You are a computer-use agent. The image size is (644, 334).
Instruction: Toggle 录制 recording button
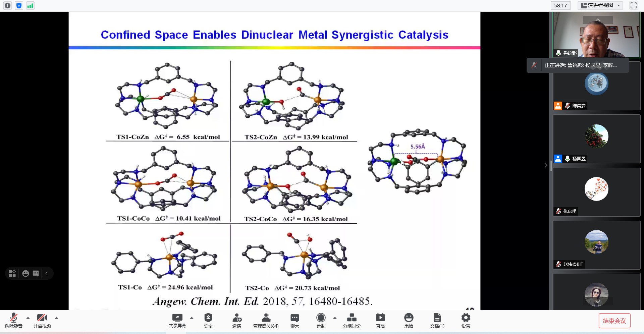(x=321, y=320)
